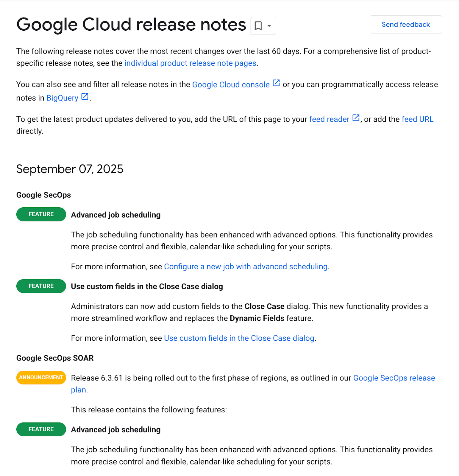The image size is (459, 476).
Task: Open the external link icon beside Google Cloud console
Action: point(276,84)
